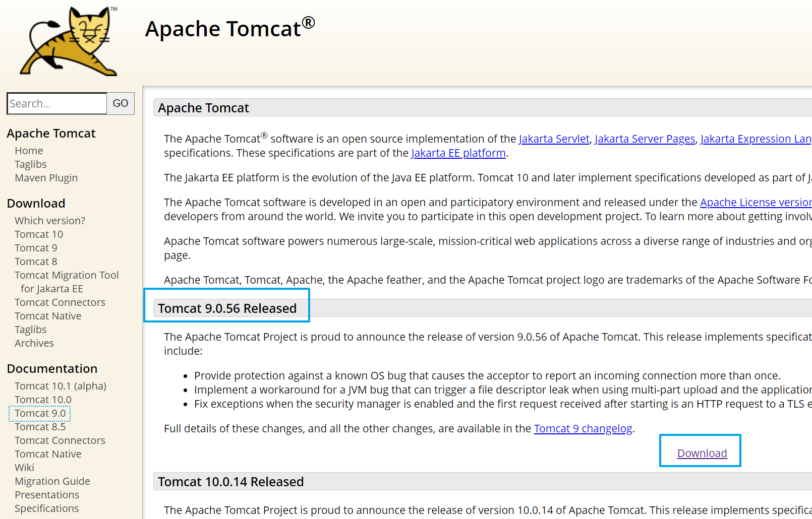Open Taglibs under the Apache Tomcat section
The height and width of the screenshot is (519, 812).
point(30,164)
